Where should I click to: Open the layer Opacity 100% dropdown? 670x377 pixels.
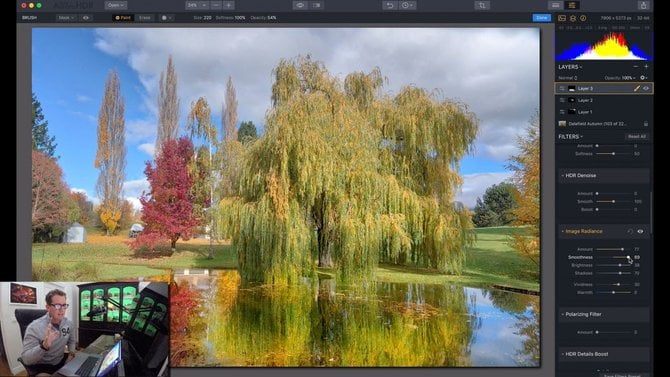pos(620,78)
